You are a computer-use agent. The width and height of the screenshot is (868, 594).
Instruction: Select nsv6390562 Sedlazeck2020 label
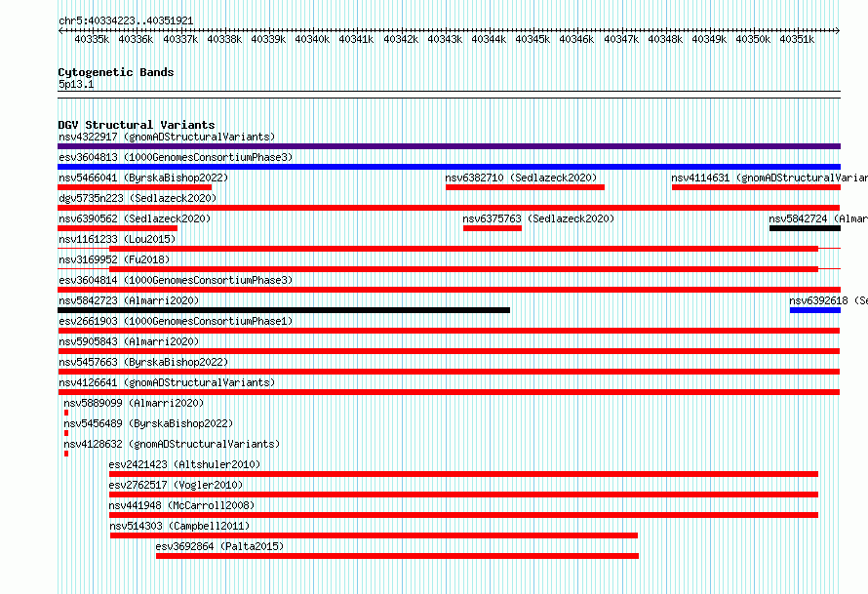click(x=135, y=218)
